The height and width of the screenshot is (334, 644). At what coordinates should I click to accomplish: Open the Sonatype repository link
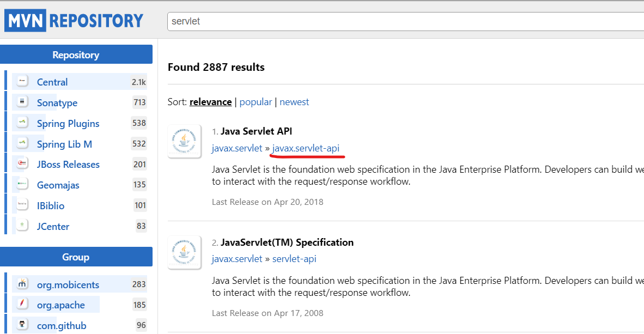point(57,102)
